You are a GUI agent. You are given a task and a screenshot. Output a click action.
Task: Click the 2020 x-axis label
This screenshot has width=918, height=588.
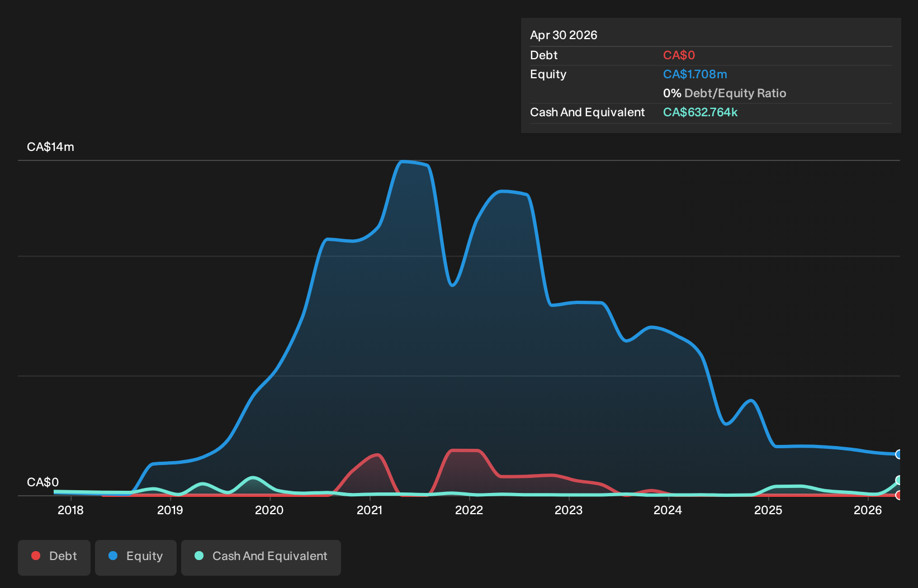coord(269,510)
